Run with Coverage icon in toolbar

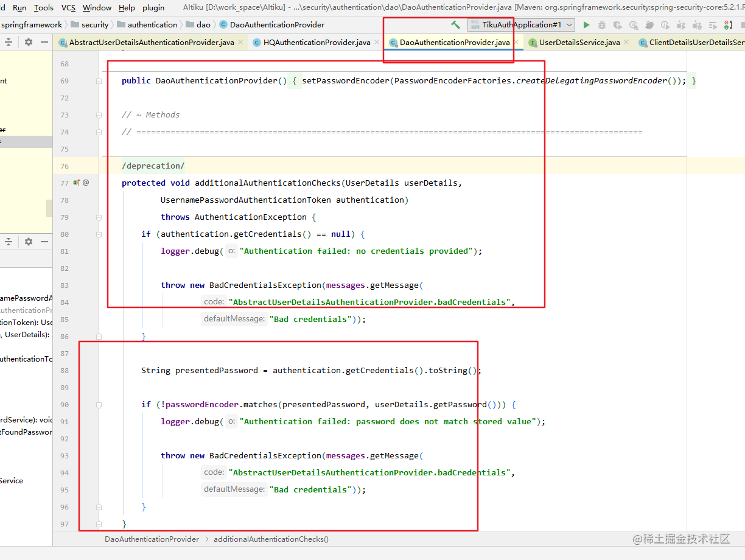click(617, 25)
